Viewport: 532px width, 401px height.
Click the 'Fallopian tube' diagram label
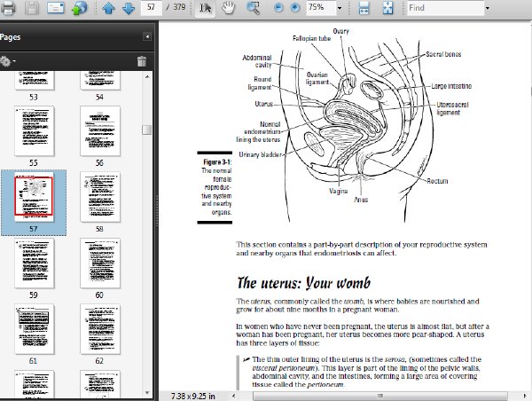point(311,38)
